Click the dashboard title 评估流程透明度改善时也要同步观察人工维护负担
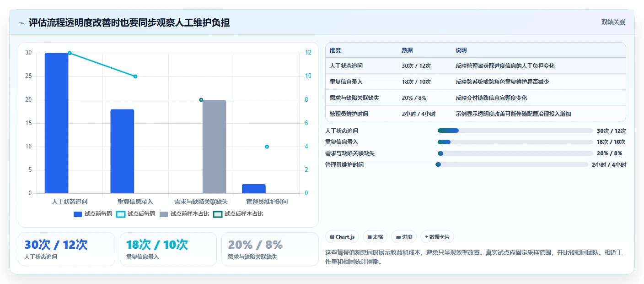The width and height of the screenshot is (644, 284). click(x=129, y=22)
